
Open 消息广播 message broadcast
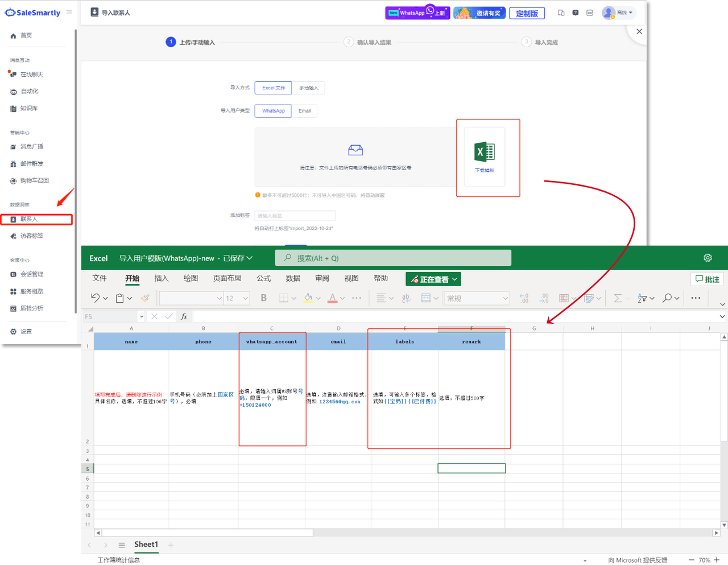[x=31, y=147]
